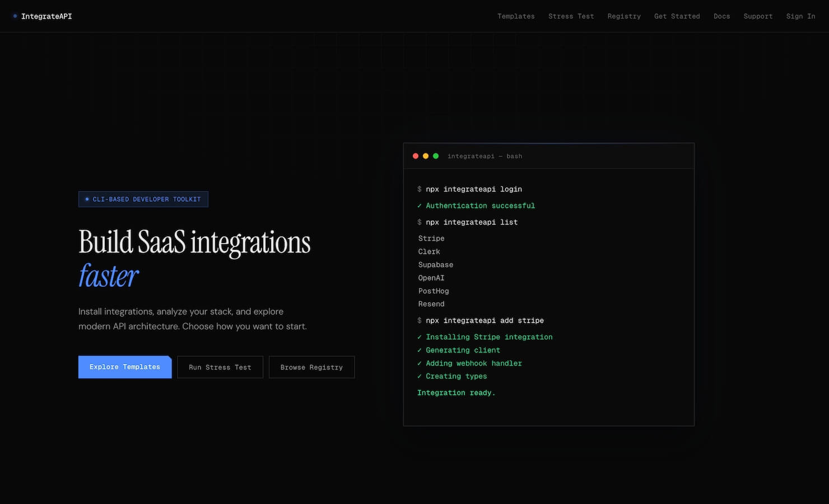Viewport: 829px width, 504px height.
Task: Open the Get Started nav link
Action: point(677,16)
